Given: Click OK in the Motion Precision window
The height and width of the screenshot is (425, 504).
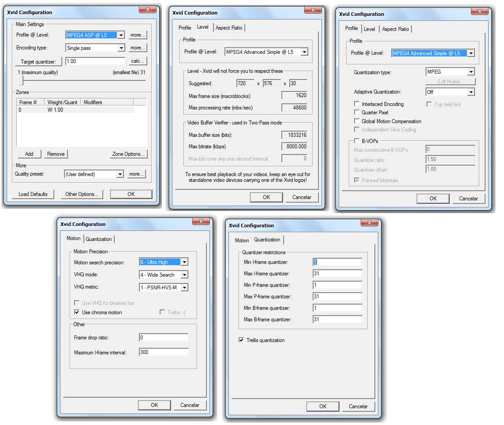Looking at the screenshot, I should point(155,405).
